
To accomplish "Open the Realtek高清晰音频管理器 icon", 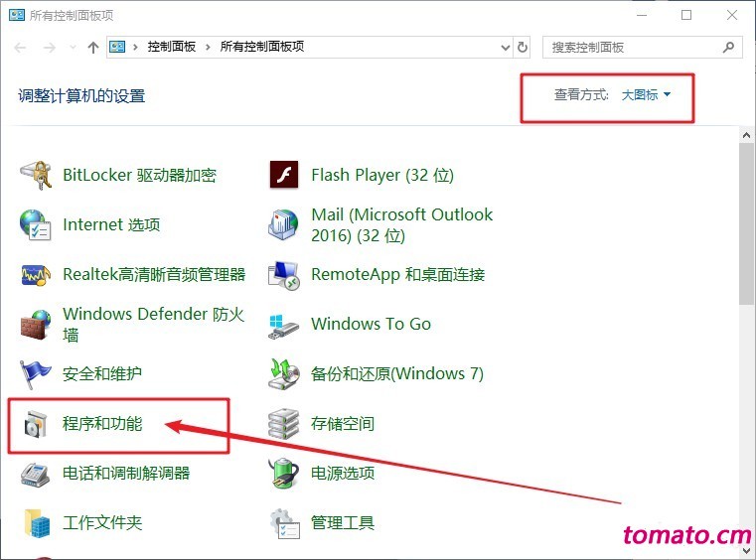I will click(36, 275).
